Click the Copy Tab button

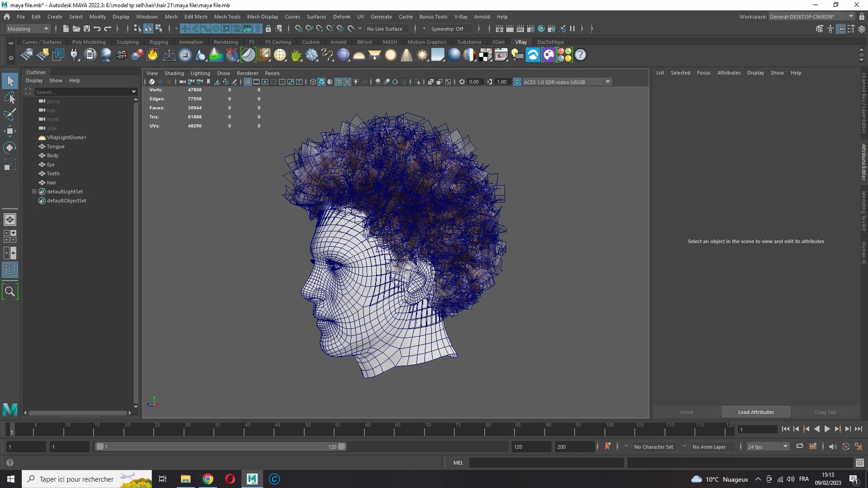(825, 412)
